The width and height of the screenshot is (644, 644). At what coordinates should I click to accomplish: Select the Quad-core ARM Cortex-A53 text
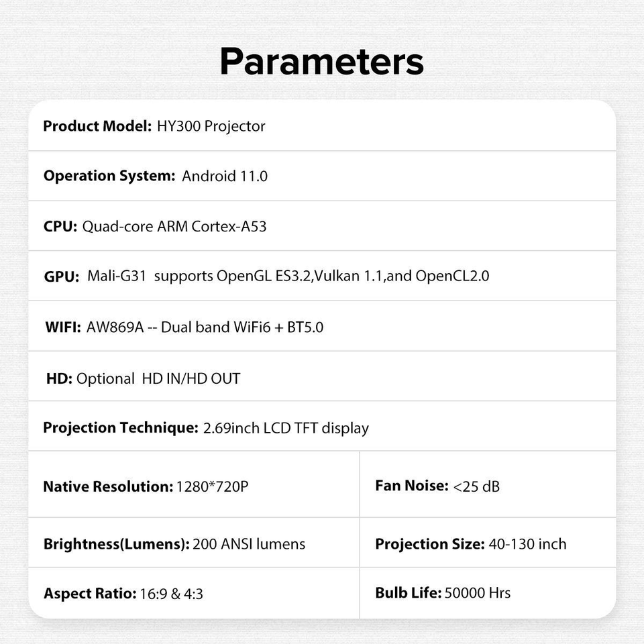[174, 226]
